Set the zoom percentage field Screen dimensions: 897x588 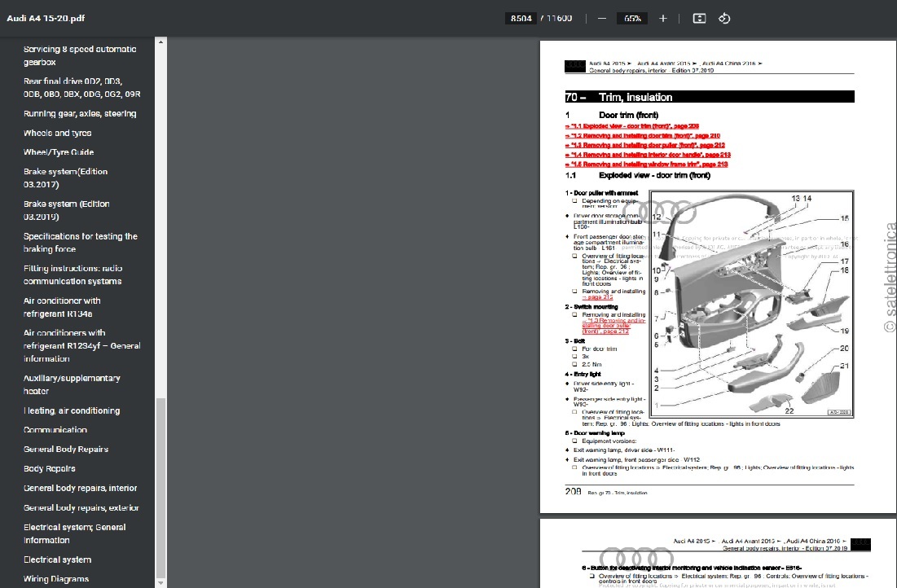632,18
